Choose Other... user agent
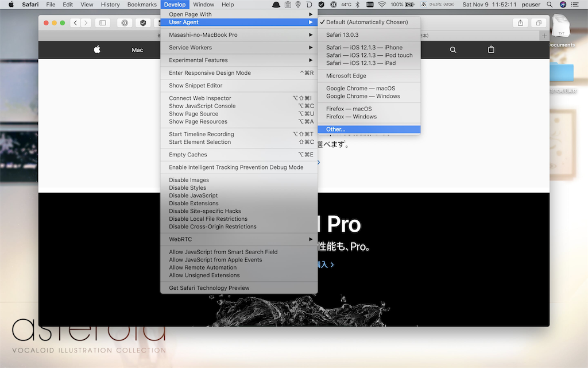The height and width of the screenshot is (368, 588). click(x=369, y=129)
